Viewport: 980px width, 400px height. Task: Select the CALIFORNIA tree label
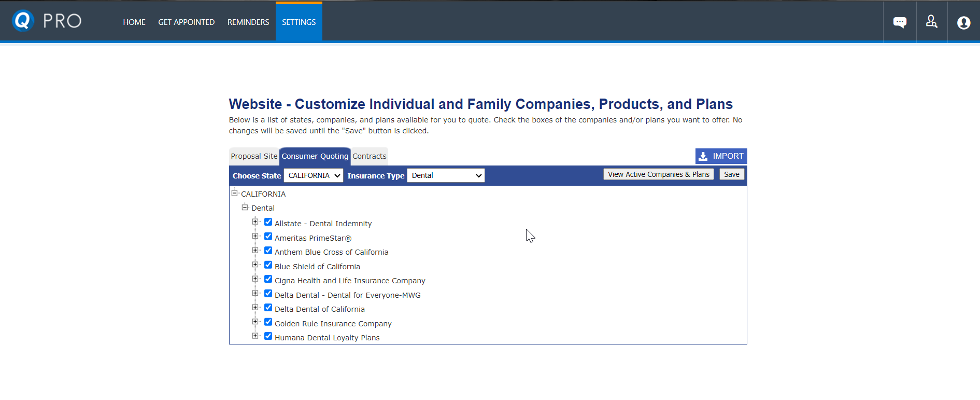point(263,194)
